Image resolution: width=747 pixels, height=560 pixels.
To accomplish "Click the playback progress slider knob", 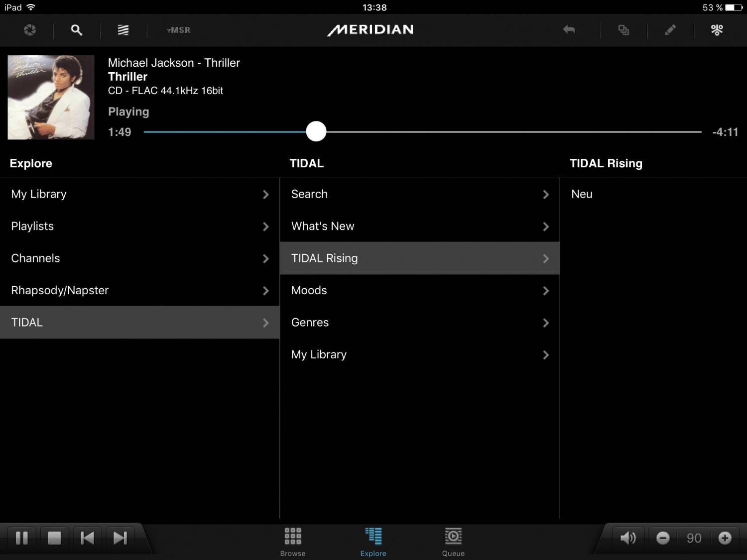I will 316,131.
